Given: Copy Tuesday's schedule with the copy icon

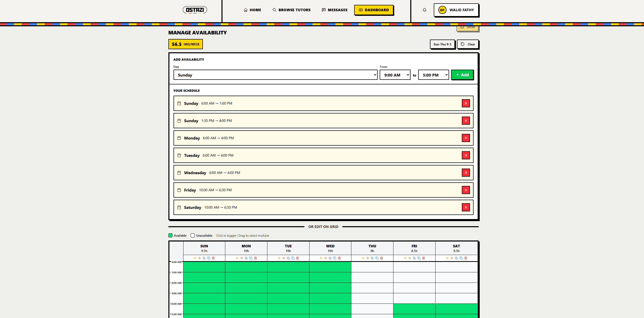Looking at the screenshot, I should [x=293, y=258].
